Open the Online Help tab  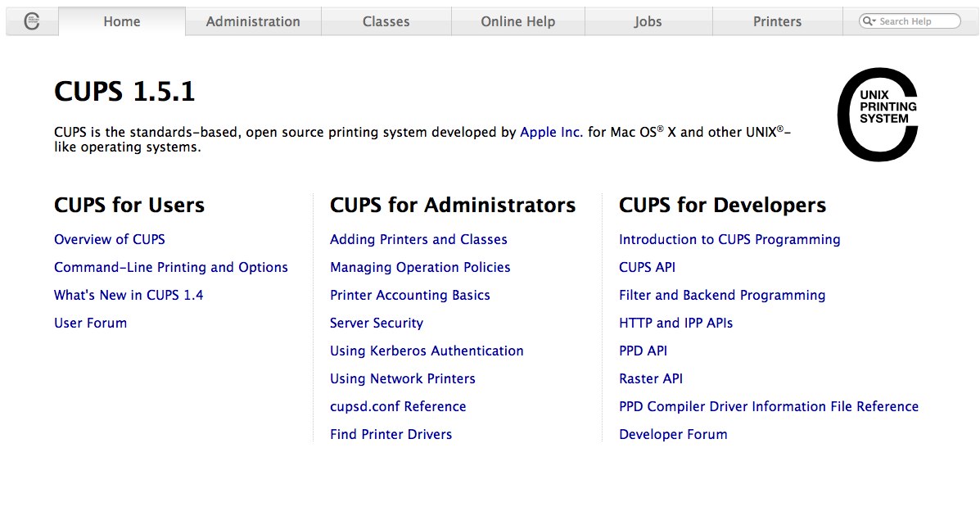pyautogui.click(x=518, y=21)
